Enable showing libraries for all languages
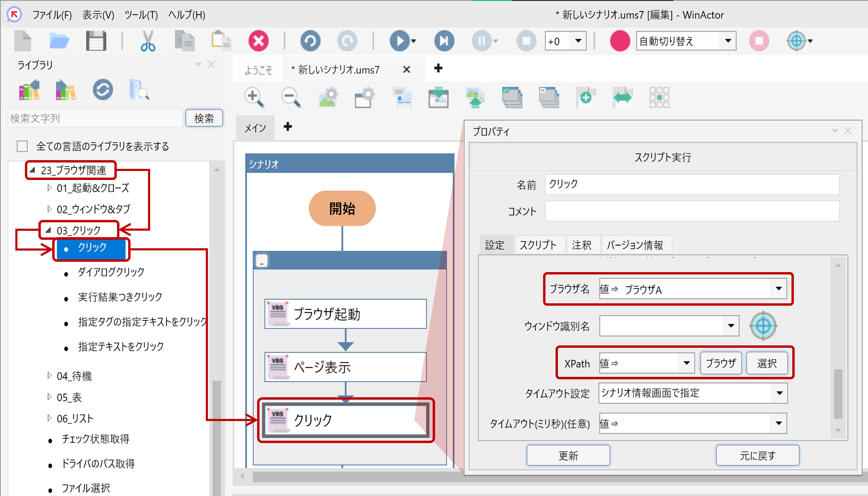 click(x=22, y=146)
